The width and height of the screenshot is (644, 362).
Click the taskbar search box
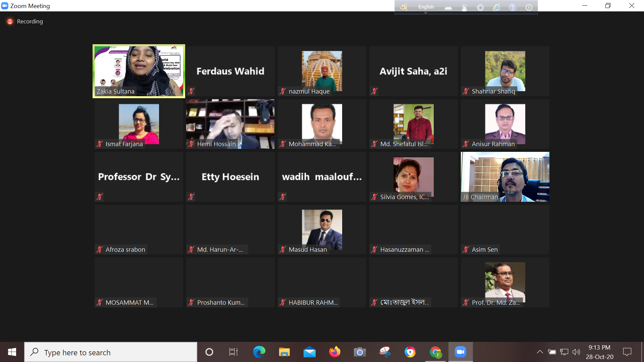[x=111, y=352]
